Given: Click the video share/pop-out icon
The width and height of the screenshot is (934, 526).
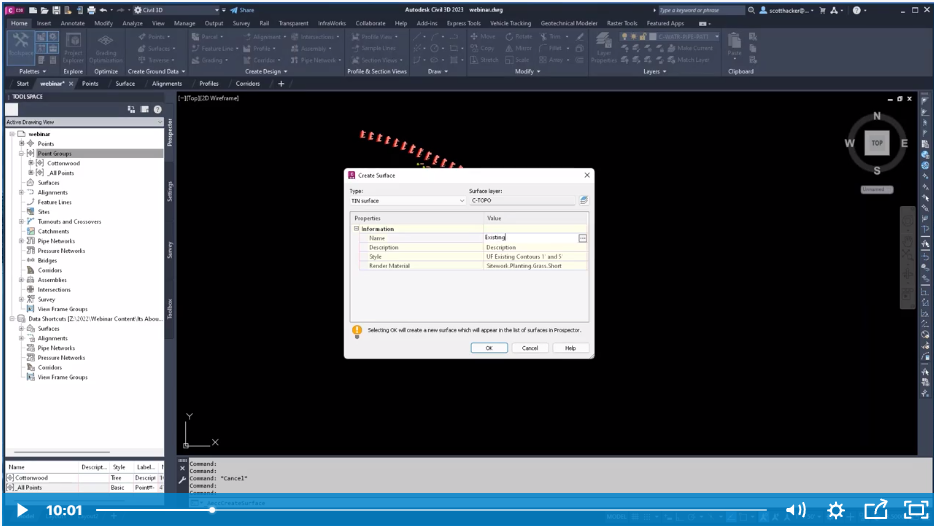Looking at the screenshot, I should pyautogui.click(x=876, y=510).
